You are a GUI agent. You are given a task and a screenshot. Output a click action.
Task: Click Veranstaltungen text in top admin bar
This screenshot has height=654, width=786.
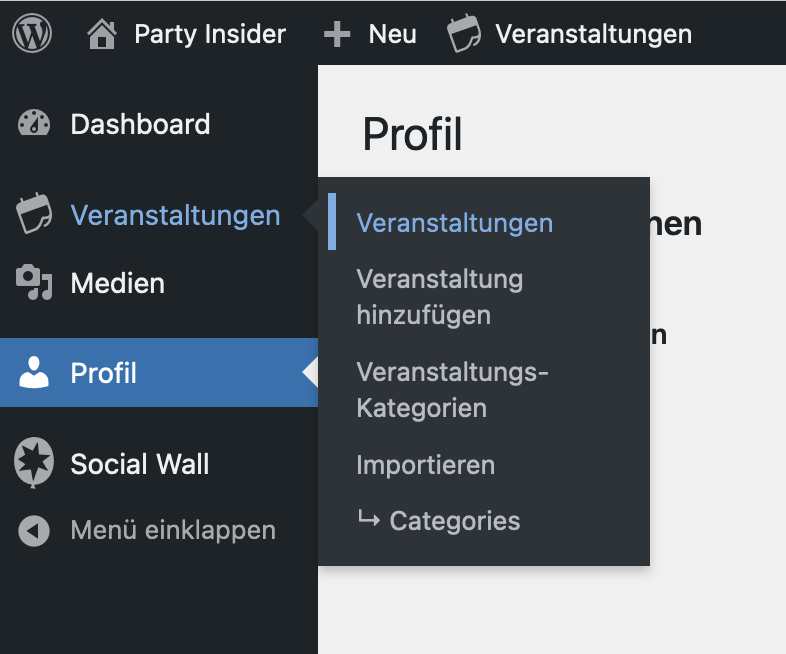pos(593,35)
